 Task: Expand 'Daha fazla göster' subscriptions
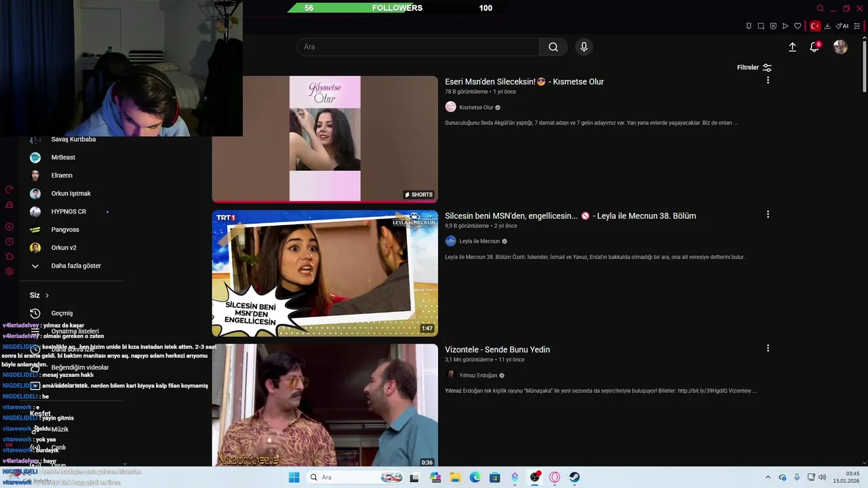click(75, 266)
